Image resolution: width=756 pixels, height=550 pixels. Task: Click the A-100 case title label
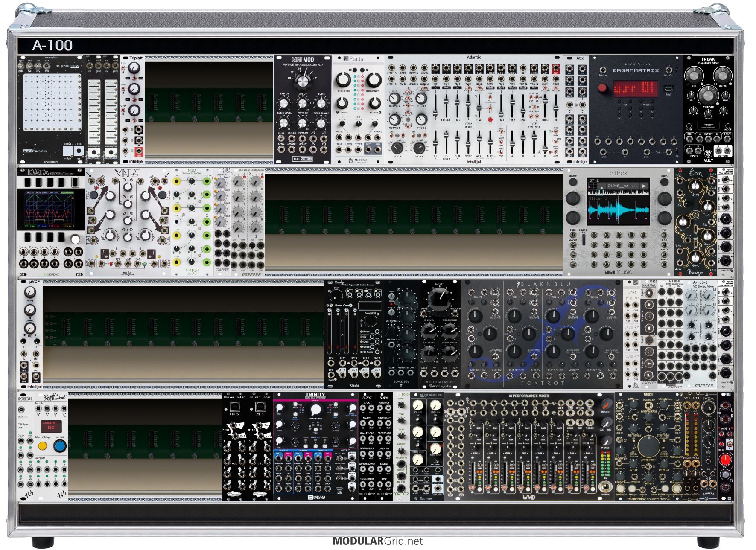53,45
